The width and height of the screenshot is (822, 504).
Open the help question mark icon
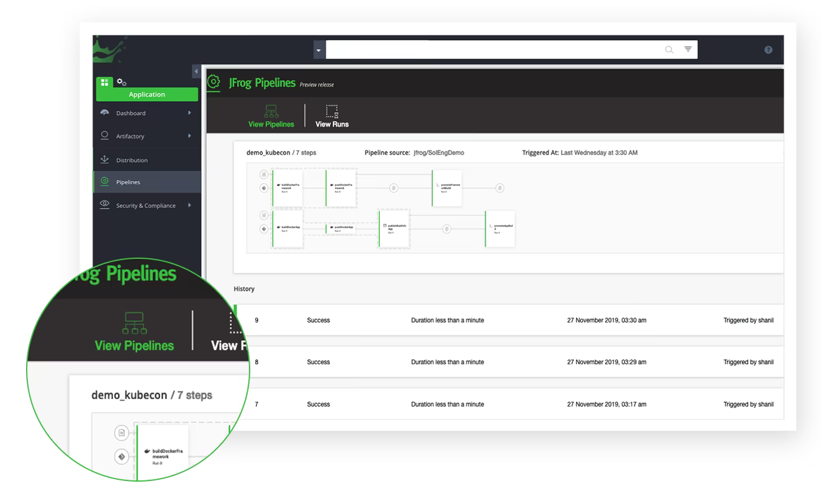[768, 50]
